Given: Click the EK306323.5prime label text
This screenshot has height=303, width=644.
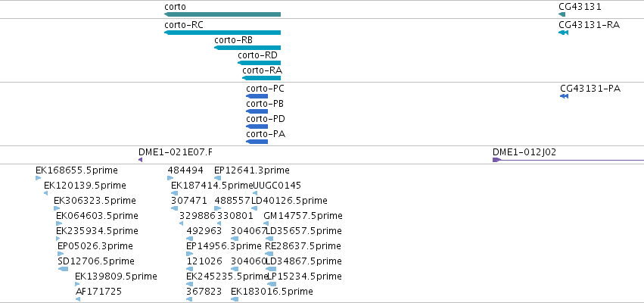Looking at the screenshot, I should coord(95,201).
